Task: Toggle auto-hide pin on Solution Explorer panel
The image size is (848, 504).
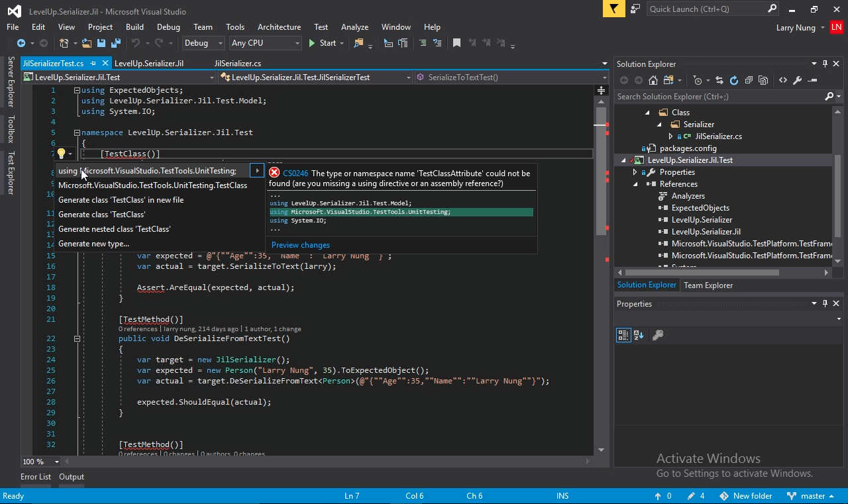Action: 825,64
